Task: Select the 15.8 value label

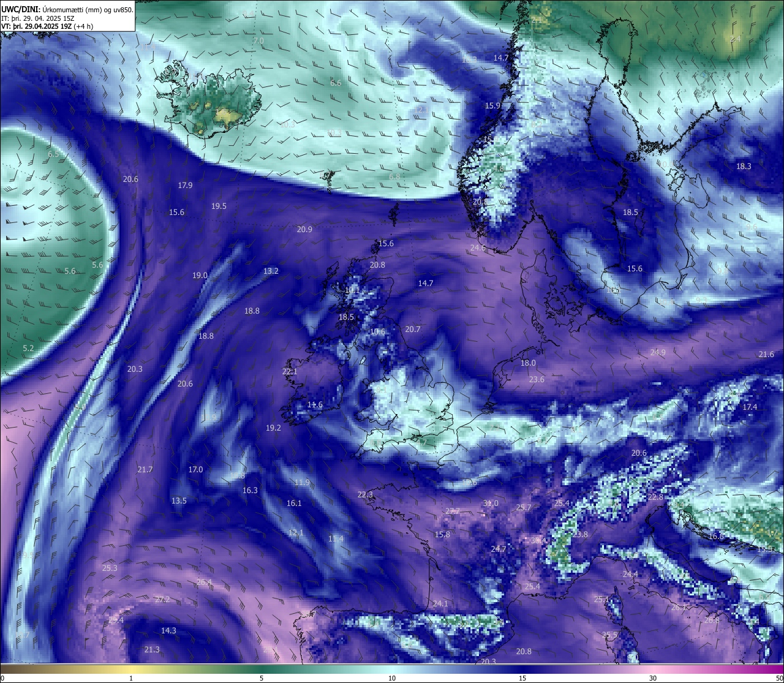Action: click(x=442, y=534)
